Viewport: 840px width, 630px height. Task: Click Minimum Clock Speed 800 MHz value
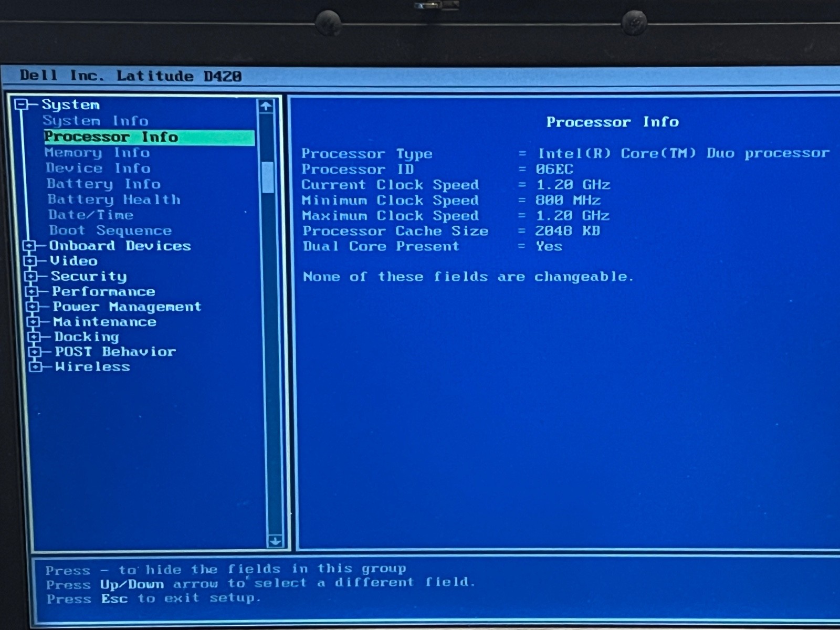coord(568,200)
